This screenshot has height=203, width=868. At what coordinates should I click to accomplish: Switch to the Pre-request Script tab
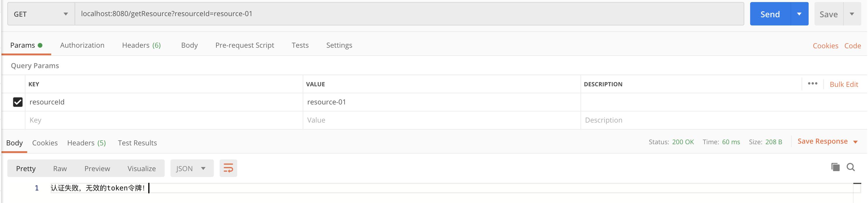[244, 45]
